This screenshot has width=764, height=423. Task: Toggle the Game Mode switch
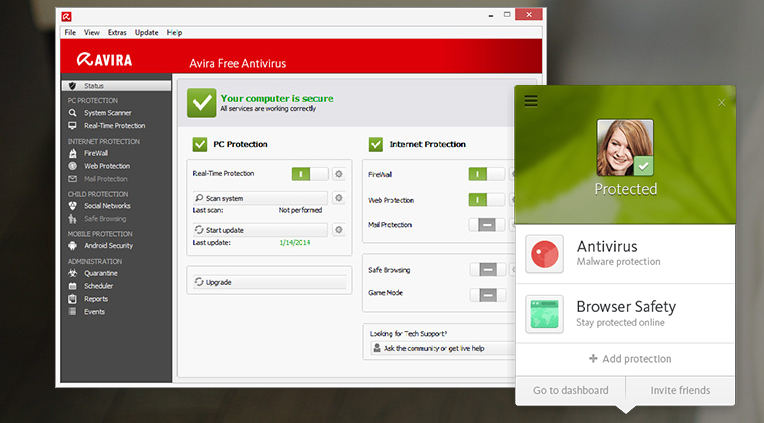tap(488, 294)
